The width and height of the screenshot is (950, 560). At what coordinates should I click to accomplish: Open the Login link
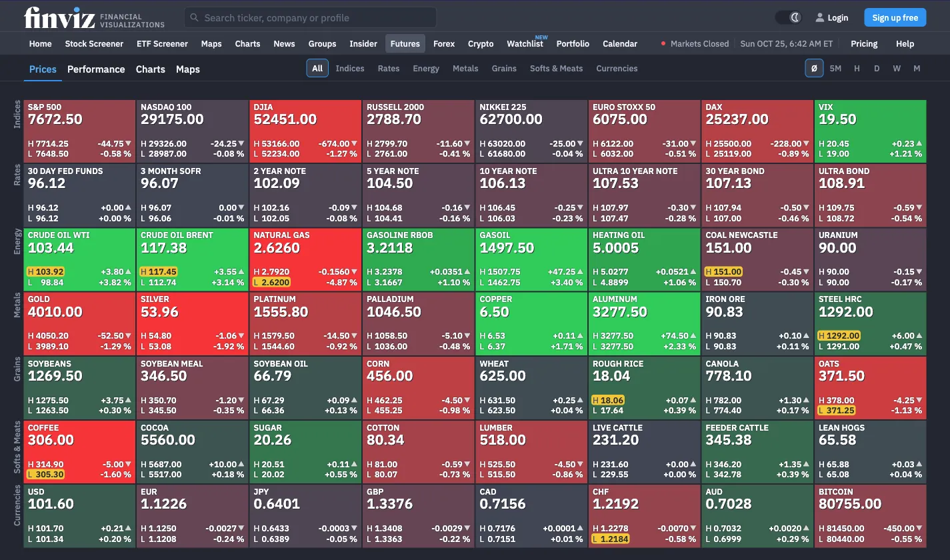831,18
